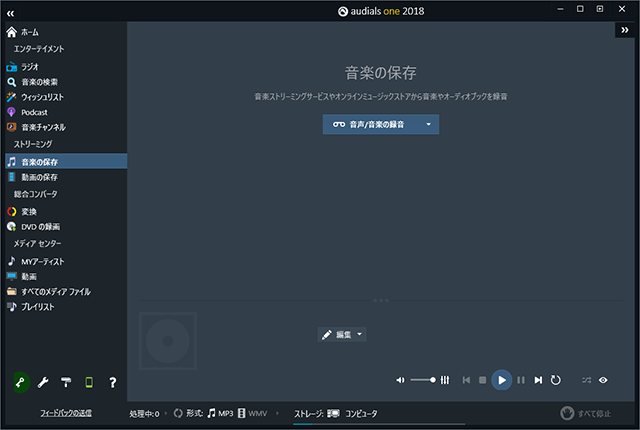Start playback with the play button
The height and width of the screenshot is (430, 640).
[x=502, y=380]
